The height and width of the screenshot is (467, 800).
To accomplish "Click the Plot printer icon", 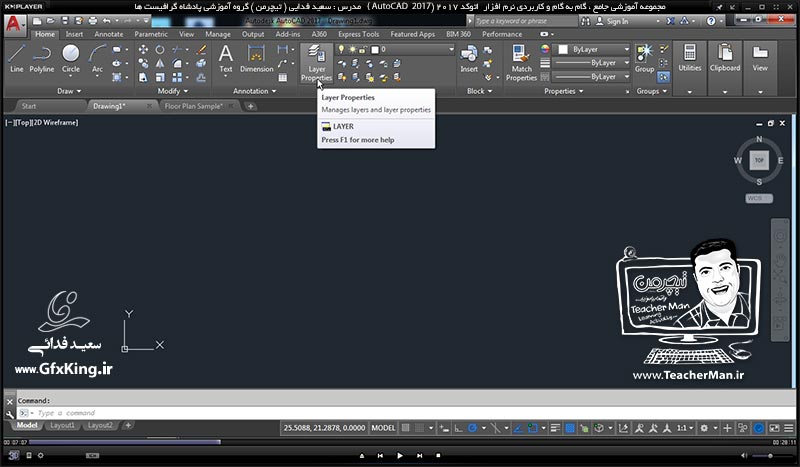I will (x=92, y=21).
